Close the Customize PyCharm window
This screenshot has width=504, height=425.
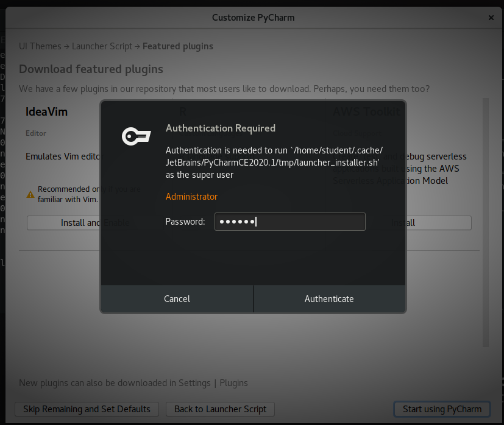click(491, 18)
